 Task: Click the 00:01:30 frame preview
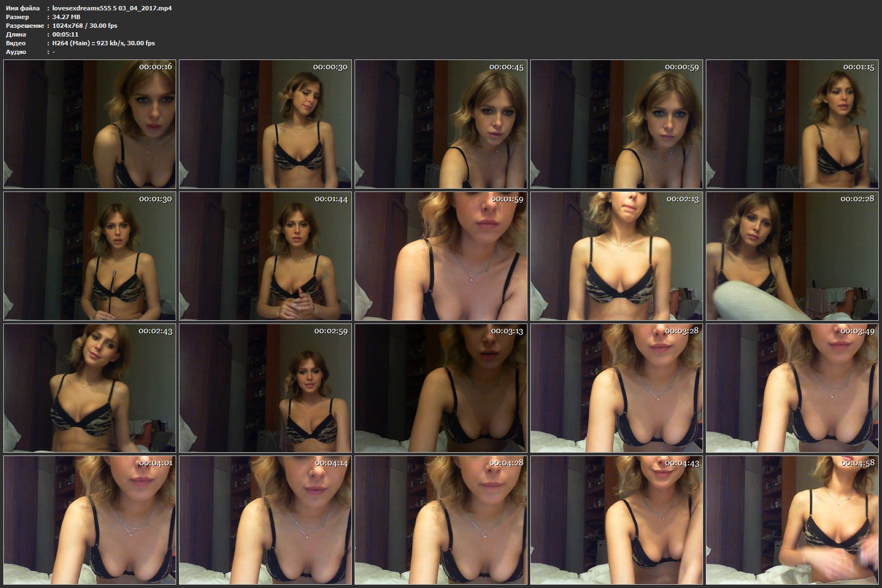[89, 256]
